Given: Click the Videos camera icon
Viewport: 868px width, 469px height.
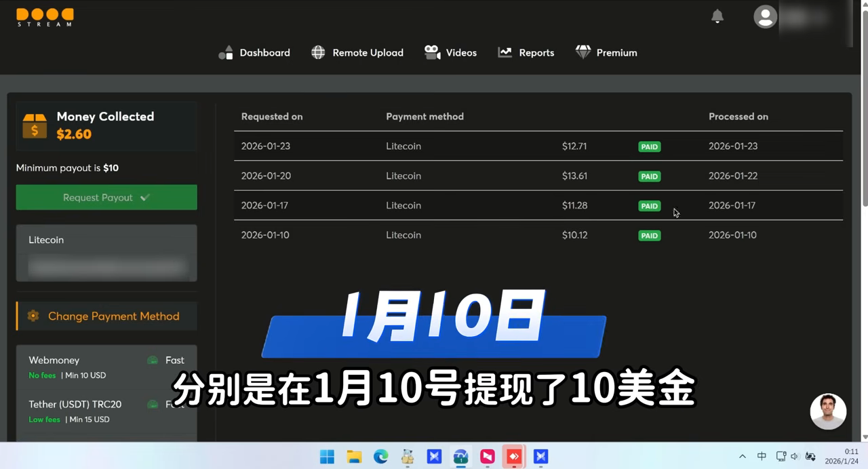Looking at the screenshot, I should coord(432,53).
